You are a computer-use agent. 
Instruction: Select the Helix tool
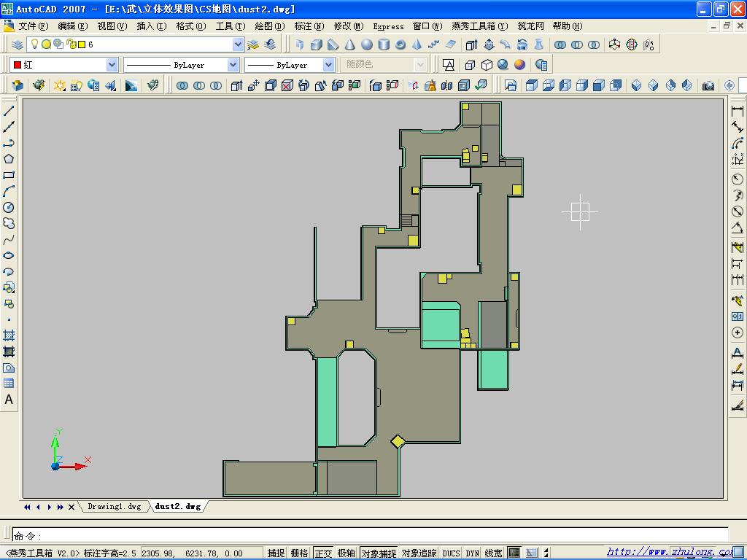tap(433, 44)
